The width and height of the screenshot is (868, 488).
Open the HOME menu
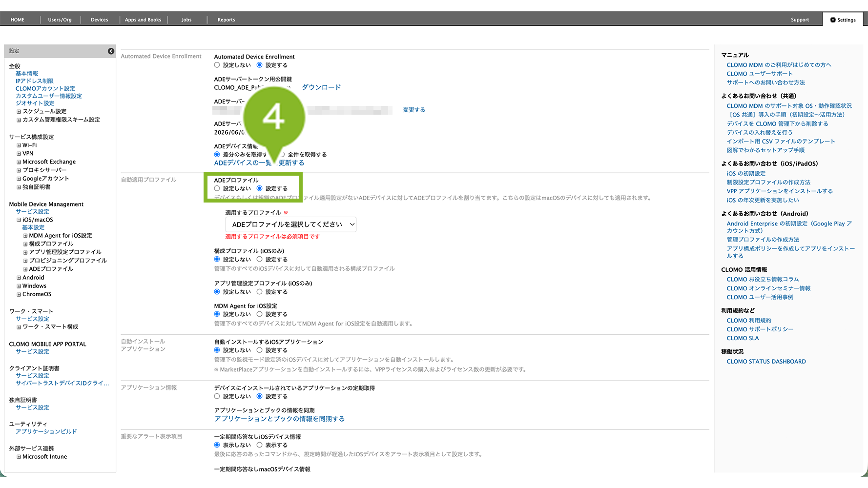click(x=18, y=20)
